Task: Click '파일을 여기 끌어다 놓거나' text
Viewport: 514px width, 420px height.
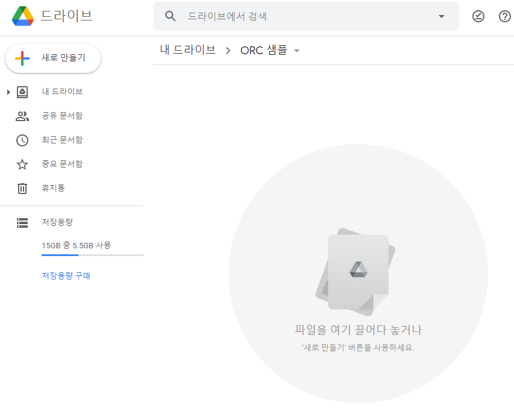Action: pos(358,330)
